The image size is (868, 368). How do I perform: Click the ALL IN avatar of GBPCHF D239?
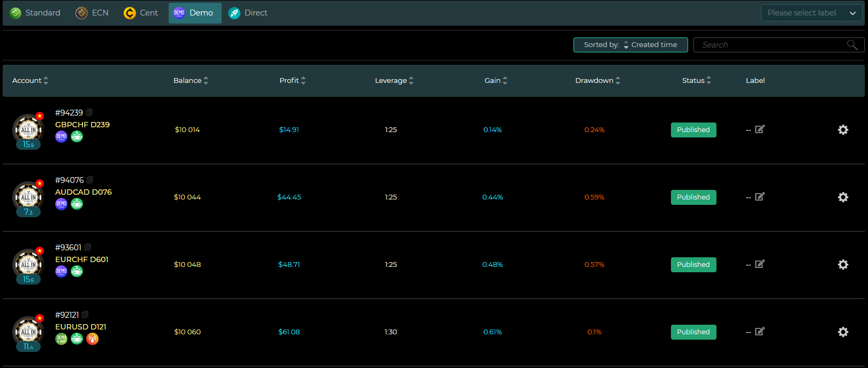tap(28, 129)
